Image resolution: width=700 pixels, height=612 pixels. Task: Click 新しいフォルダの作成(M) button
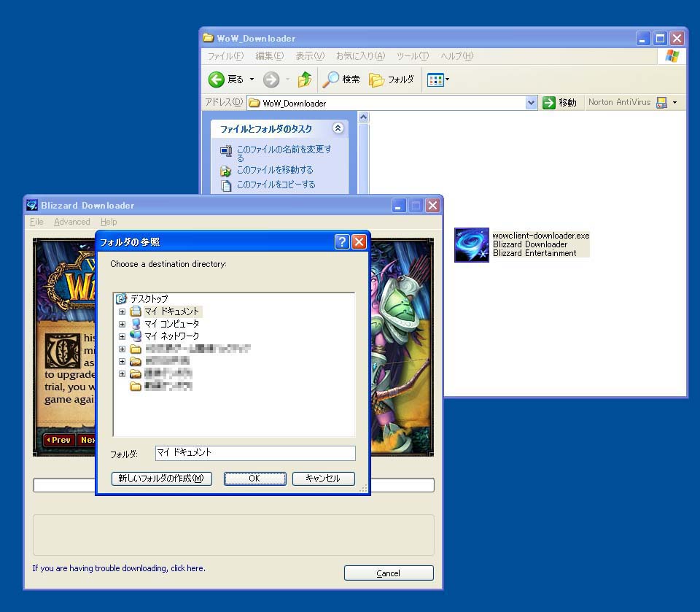click(162, 479)
